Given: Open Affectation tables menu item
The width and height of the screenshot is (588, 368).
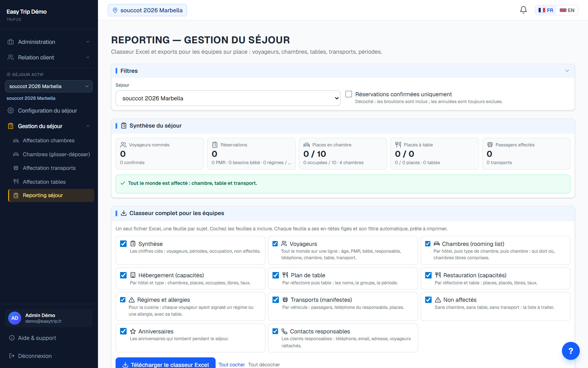Looking at the screenshot, I should tap(51, 182).
